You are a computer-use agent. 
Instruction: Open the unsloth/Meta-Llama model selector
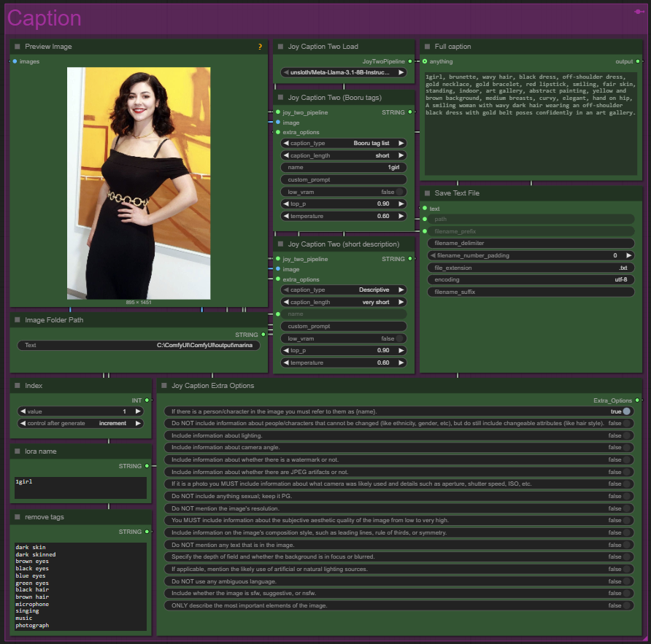(x=344, y=72)
